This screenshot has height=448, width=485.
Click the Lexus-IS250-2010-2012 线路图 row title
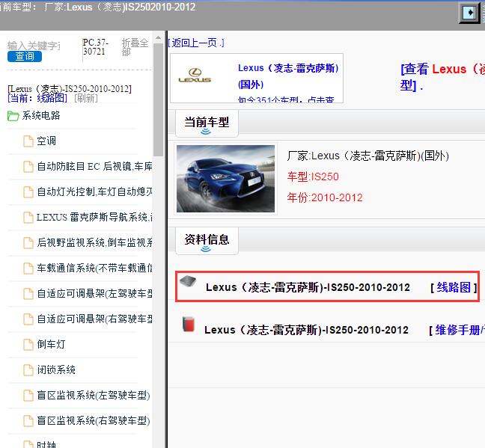(308, 287)
